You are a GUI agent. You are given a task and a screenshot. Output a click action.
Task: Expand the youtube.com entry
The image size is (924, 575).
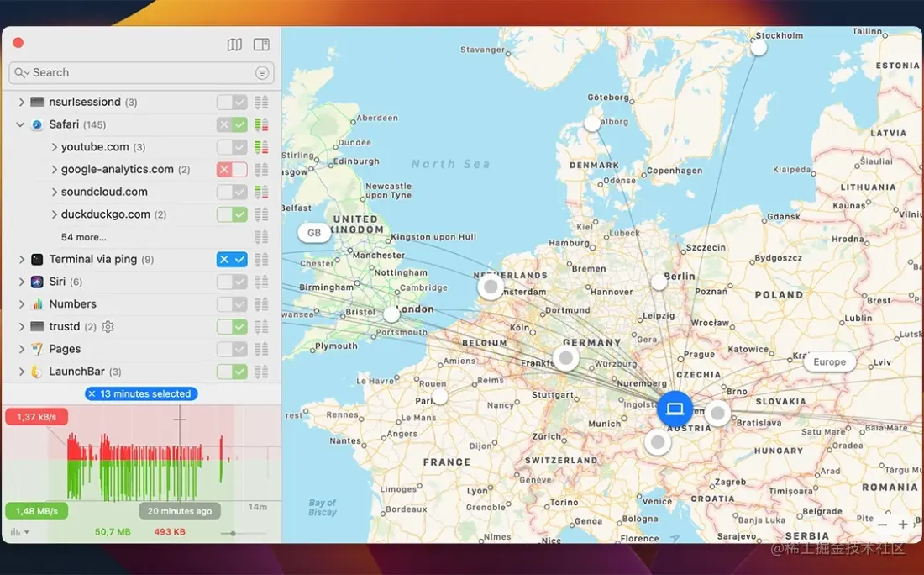pyautogui.click(x=54, y=147)
